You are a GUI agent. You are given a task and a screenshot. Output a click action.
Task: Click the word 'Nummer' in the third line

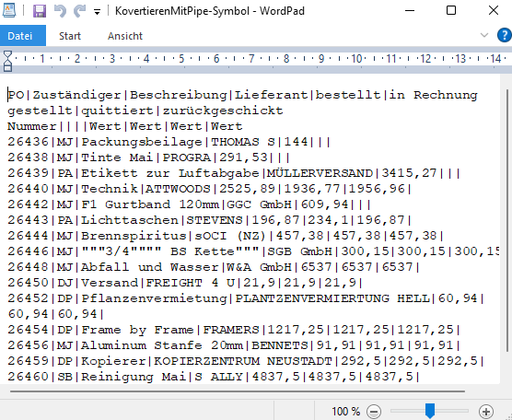pos(31,126)
